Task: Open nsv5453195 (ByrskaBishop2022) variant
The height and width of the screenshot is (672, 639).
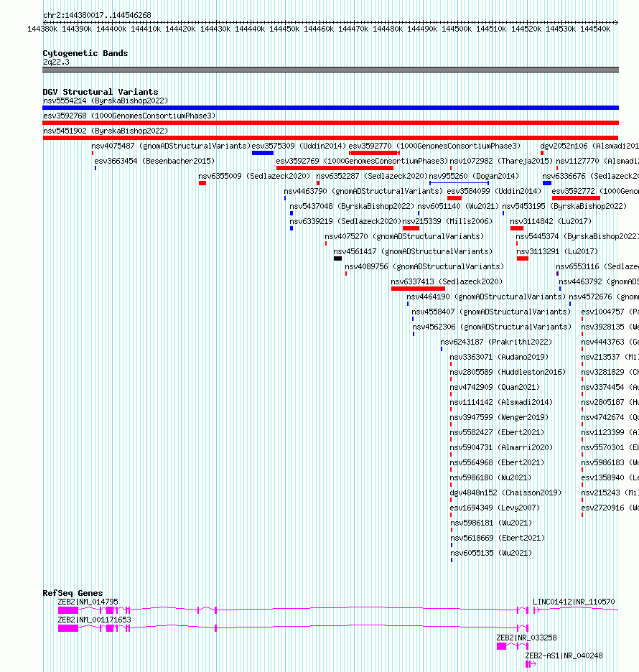Action: point(564,206)
